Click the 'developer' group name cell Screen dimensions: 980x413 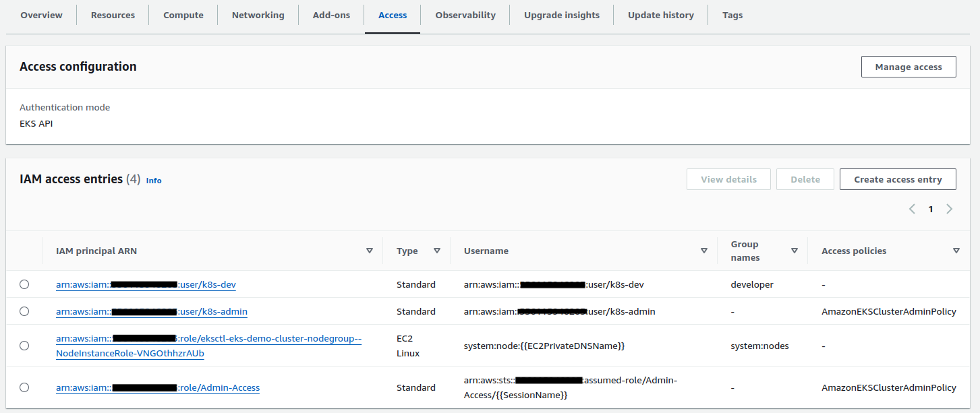point(752,284)
